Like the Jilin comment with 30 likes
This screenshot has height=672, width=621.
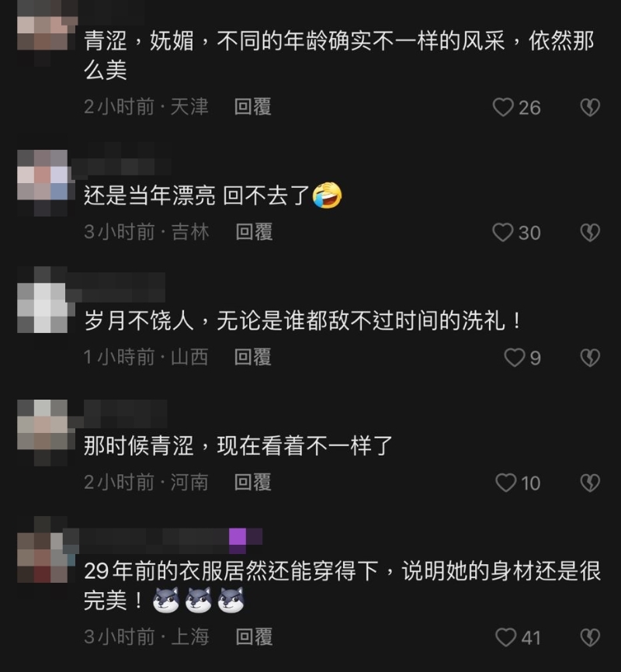[x=503, y=233]
